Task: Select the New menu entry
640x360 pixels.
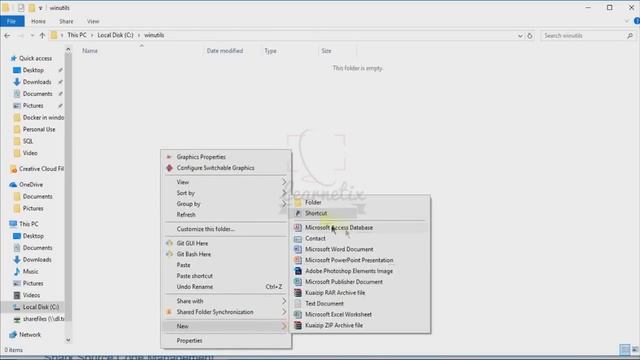Action: pos(226,326)
